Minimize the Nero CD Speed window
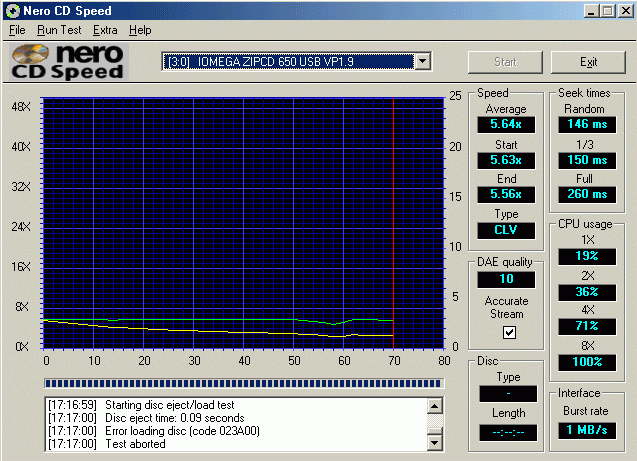Image resolution: width=637 pixels, height=461 pixels. [x=591, y=11]
